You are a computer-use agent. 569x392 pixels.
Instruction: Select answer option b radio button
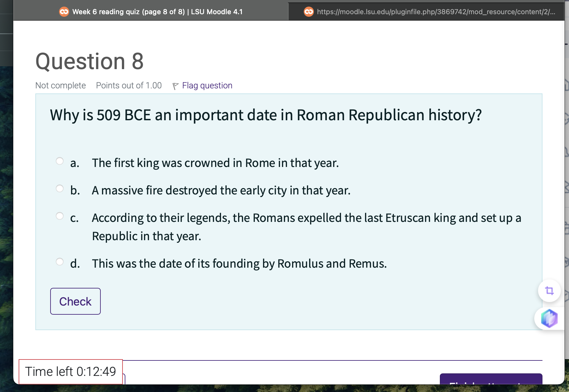point(60,188)
